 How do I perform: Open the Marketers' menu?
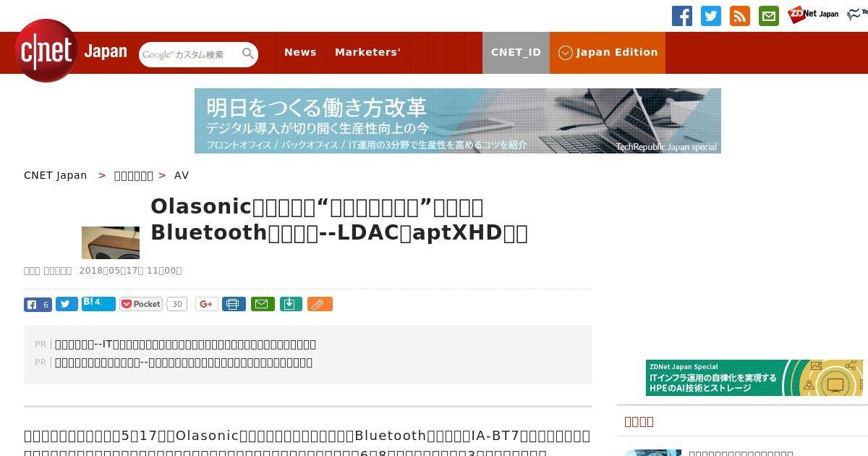click(x=367, y=52)
